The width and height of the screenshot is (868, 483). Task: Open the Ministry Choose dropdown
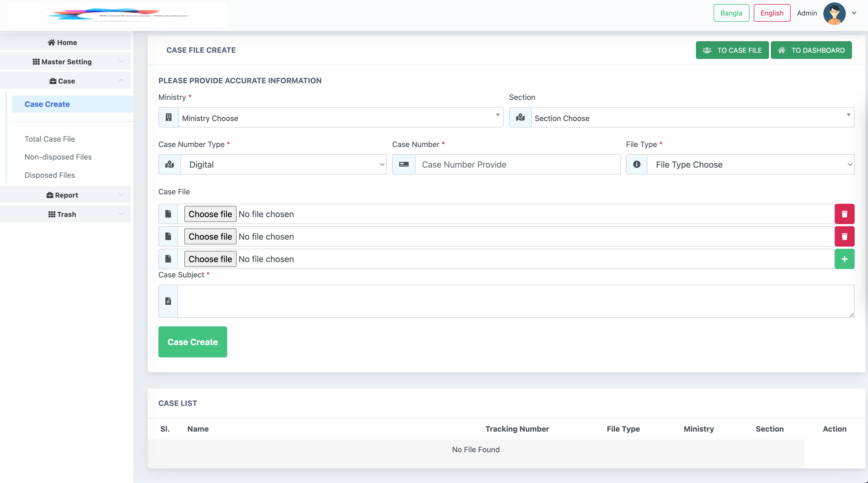coord(341,118)
